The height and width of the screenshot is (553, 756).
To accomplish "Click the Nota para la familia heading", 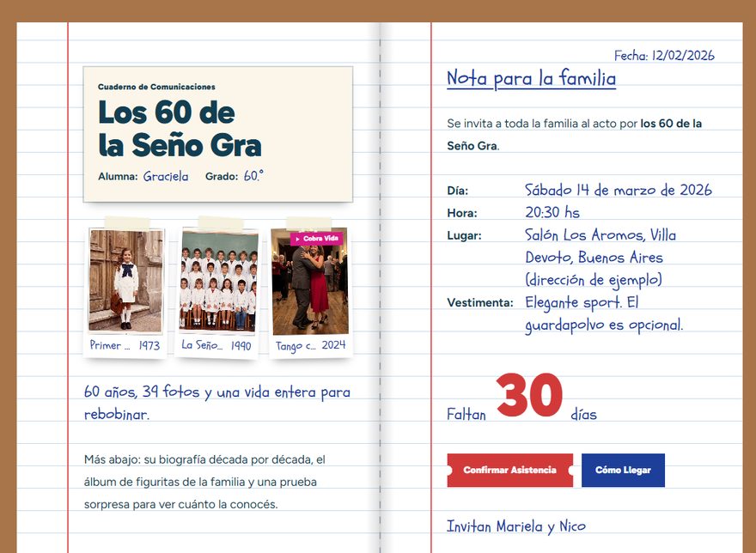I will pyautogui.click(x=531, y=78).
